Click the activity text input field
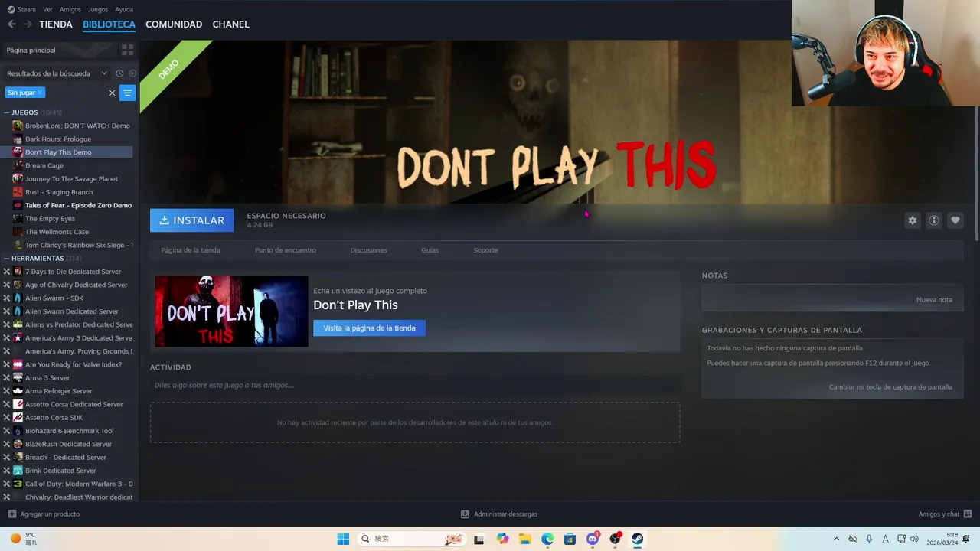 [x=415, y=385]
